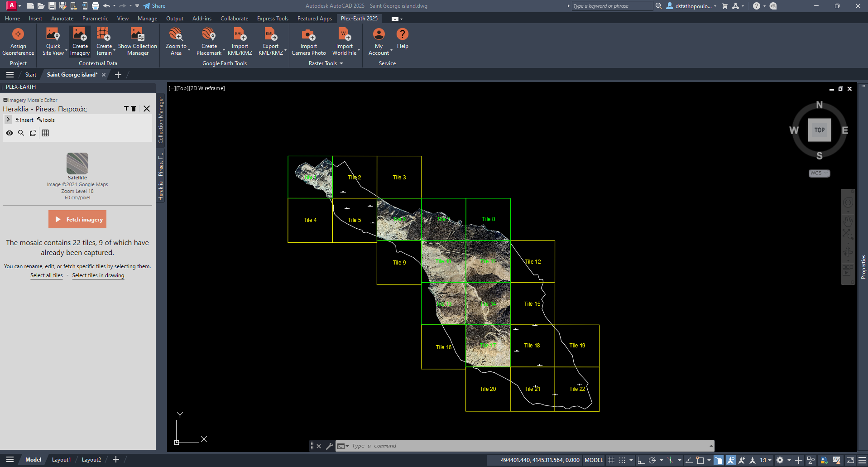Open the annotation scale 1:1 dropdown

(766, 460)
